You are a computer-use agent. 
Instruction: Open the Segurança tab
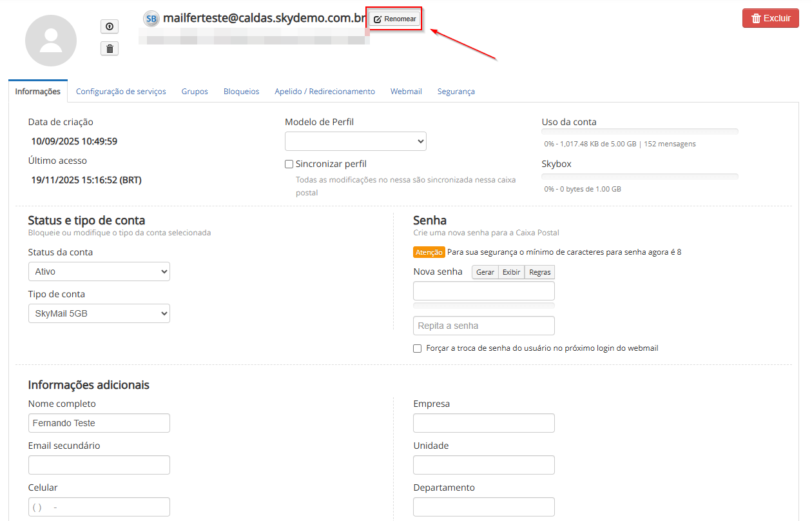click(456, 92)
